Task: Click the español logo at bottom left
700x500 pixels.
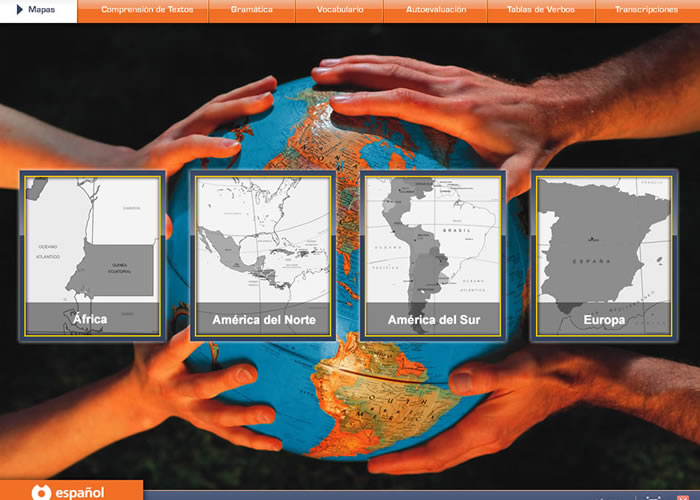Action: click(68, 492)
